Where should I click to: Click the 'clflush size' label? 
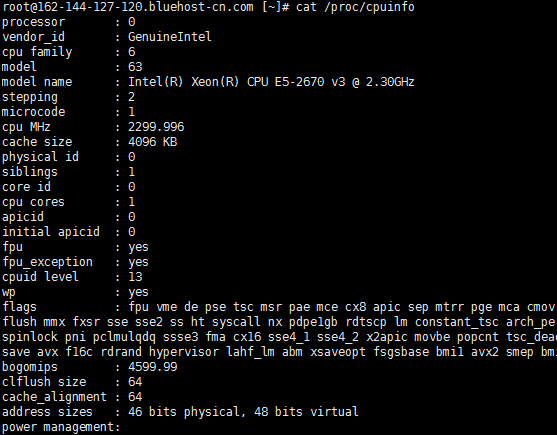pyautogui.click(x=44, y=382)
